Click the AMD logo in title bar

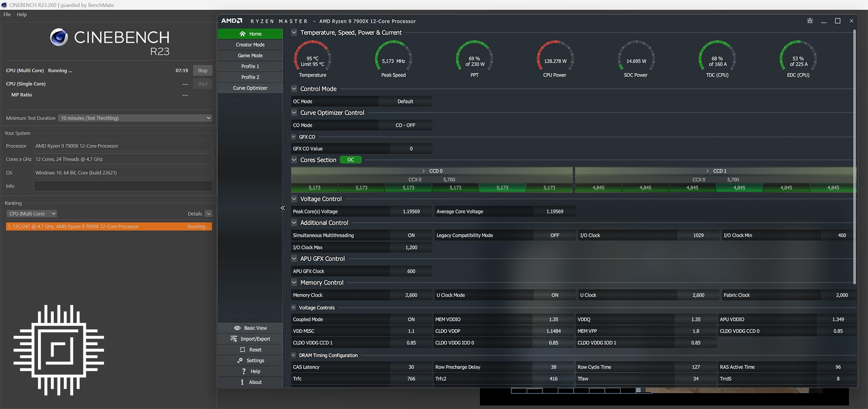click(232, 21)
